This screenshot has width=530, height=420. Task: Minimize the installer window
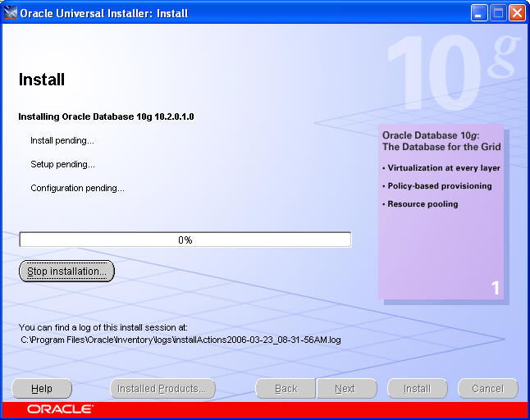[x=480, y=13]
